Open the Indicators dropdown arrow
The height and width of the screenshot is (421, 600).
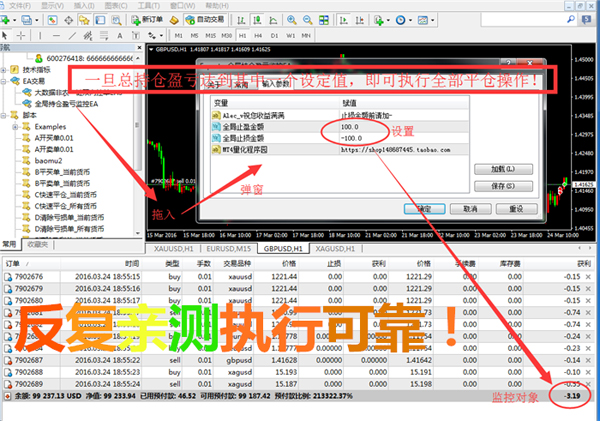click(388, 20)
